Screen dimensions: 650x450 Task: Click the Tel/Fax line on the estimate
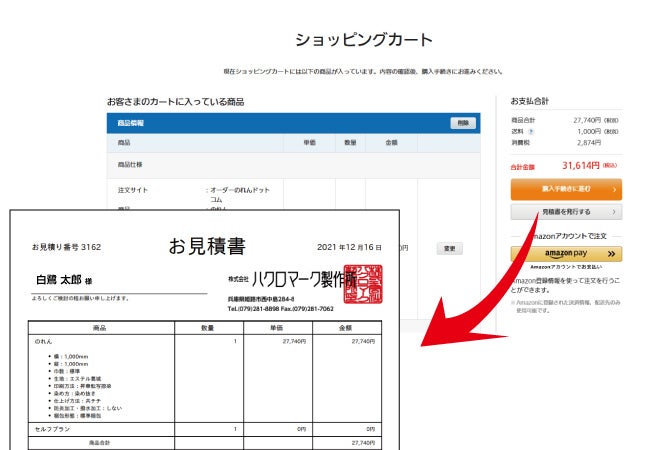click(281, 309)
